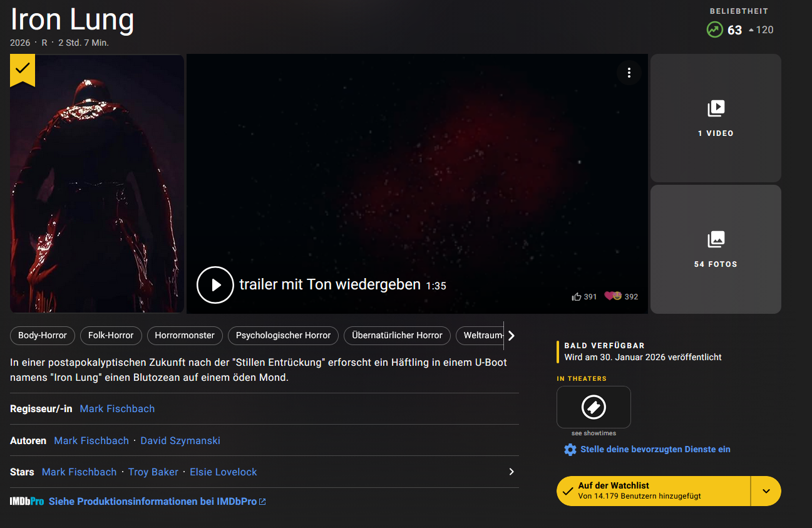Screen dimensions: 812x528
Task: Expand the Stars row chevron
Action: [x=511, y=472]
